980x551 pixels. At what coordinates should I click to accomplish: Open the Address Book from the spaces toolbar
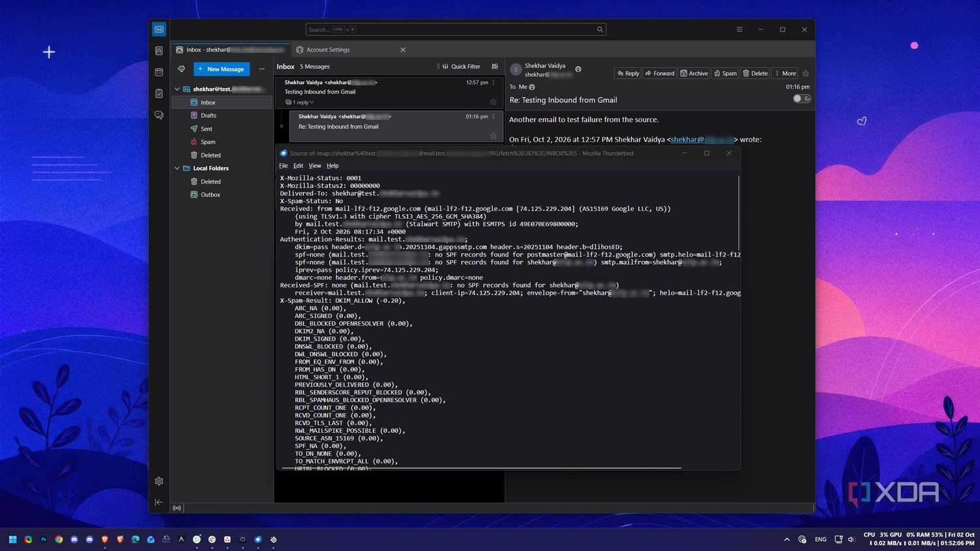pyautogui.click(x=159, y=51)
